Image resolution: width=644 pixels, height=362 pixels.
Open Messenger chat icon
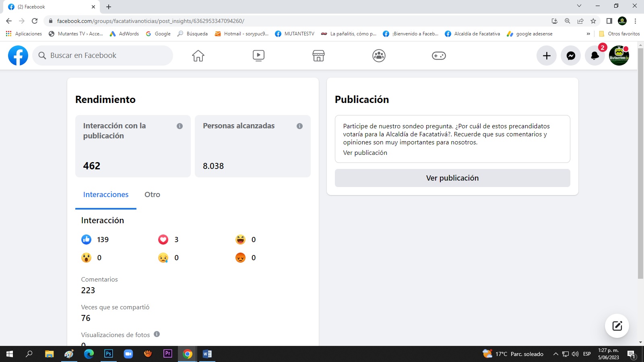571,56
